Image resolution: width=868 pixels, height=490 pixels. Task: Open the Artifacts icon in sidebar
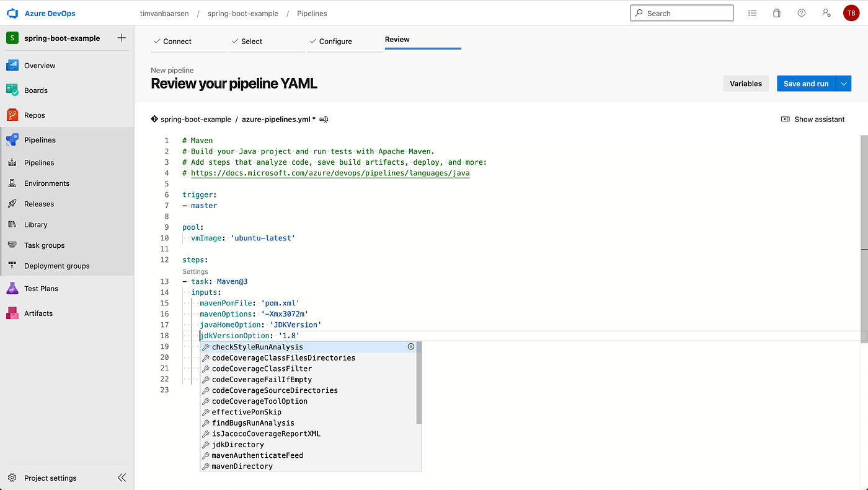tap(12, 313)
